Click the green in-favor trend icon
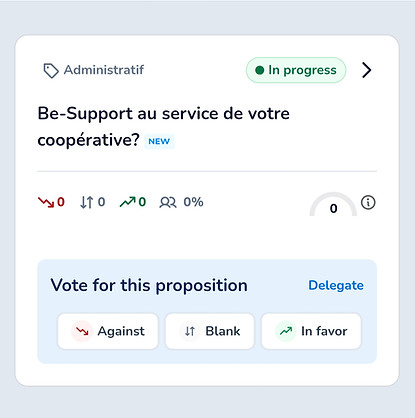 [x=128, y=202]
